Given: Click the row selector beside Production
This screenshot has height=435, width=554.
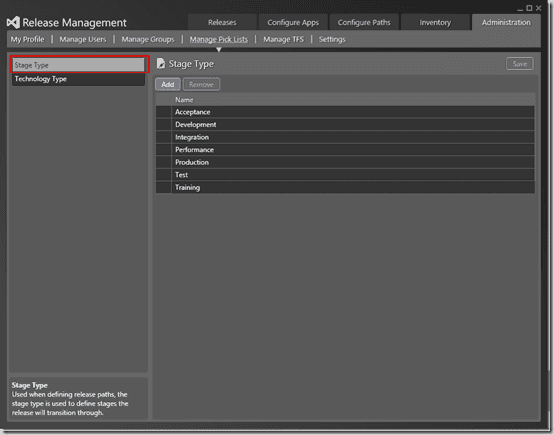Looking at the screenshot, I should (x=164, y=162).
